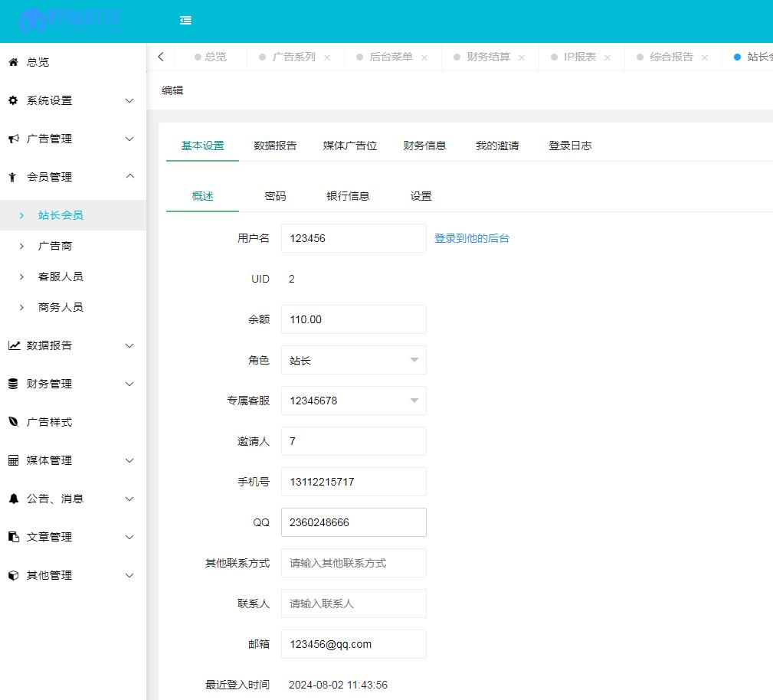Image resolution: width=773 pixels, height=700 pixels.
Task: Click the 手机号 input field
Action: [353, 482]
